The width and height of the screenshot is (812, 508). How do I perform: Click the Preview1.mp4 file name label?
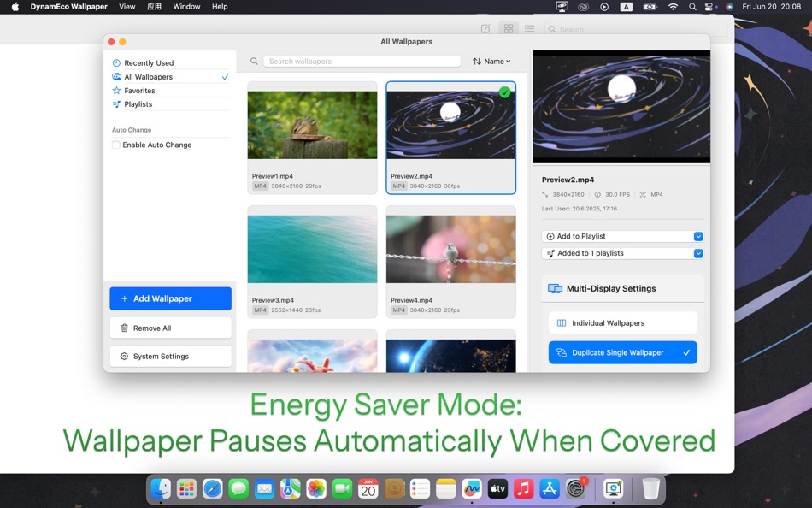coord(273,176)
